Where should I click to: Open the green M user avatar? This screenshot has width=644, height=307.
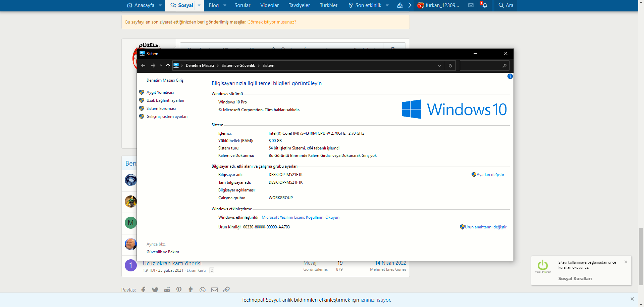[131, 222]
